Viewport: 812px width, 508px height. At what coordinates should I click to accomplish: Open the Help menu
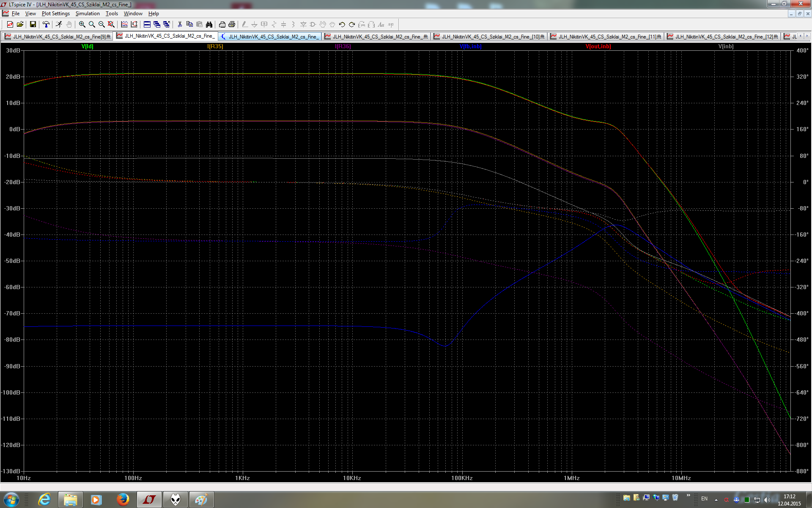tap(154, 14)
